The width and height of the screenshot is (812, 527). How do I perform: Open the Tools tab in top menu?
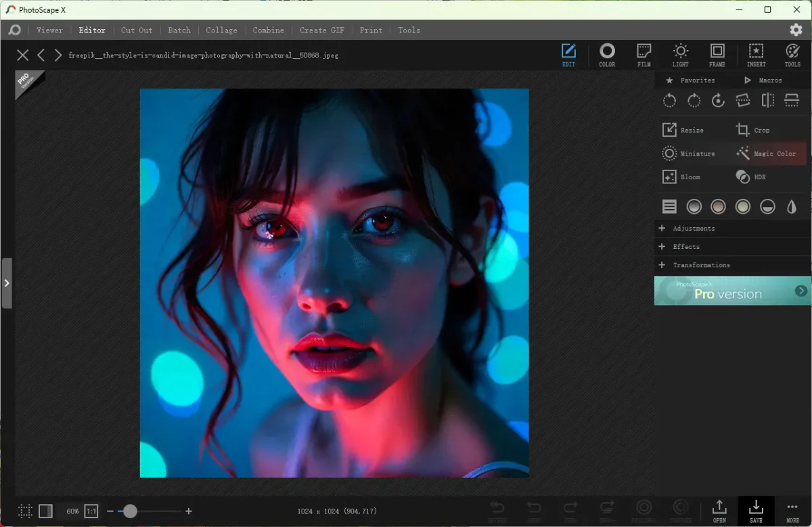click(409, 30)
